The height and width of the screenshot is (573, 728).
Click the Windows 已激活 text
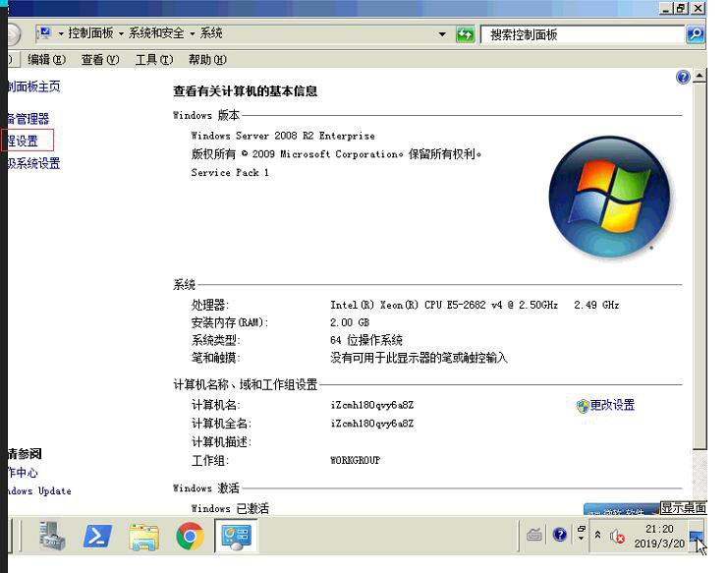(230, 508)
